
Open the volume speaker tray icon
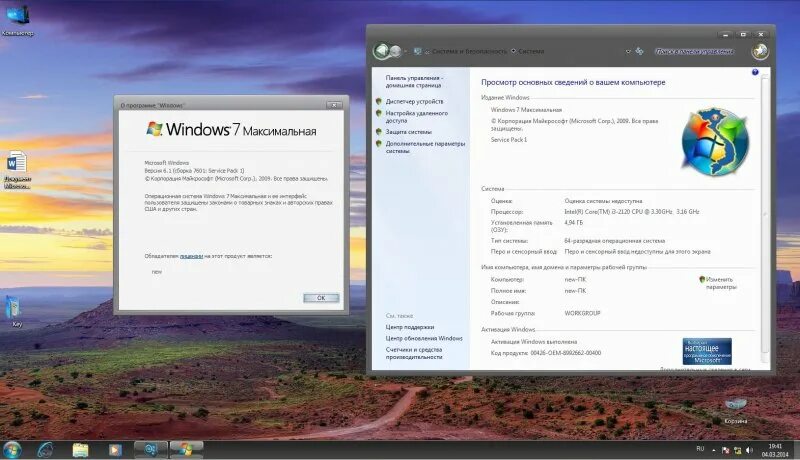749,450
